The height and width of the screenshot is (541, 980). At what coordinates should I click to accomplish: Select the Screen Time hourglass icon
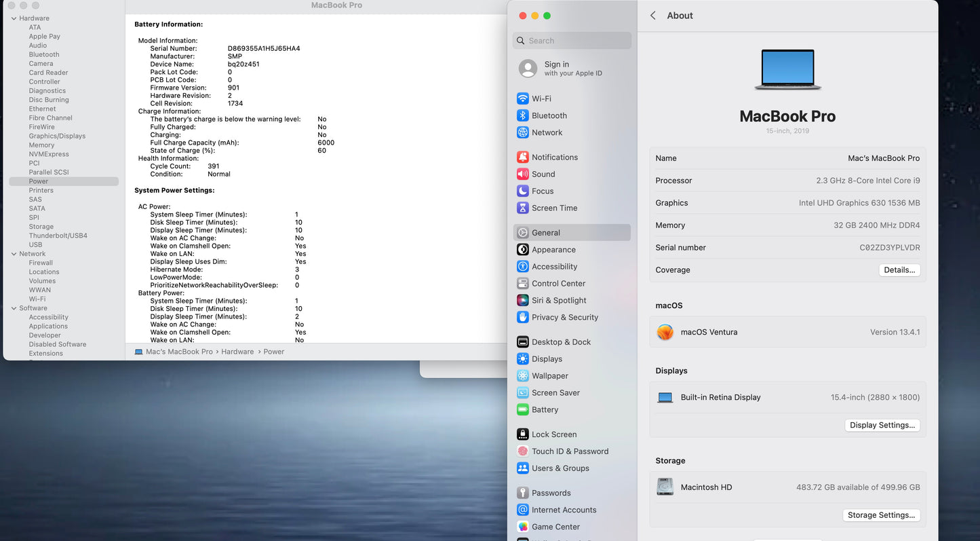pos(522,208)
